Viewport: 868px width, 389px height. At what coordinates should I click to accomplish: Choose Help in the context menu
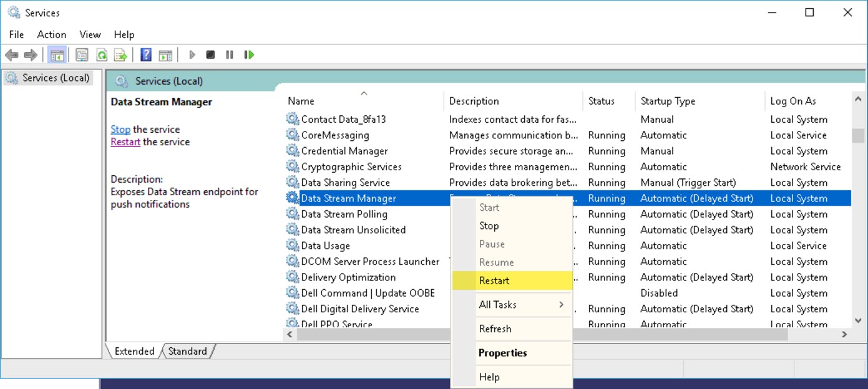coord(512,377)
